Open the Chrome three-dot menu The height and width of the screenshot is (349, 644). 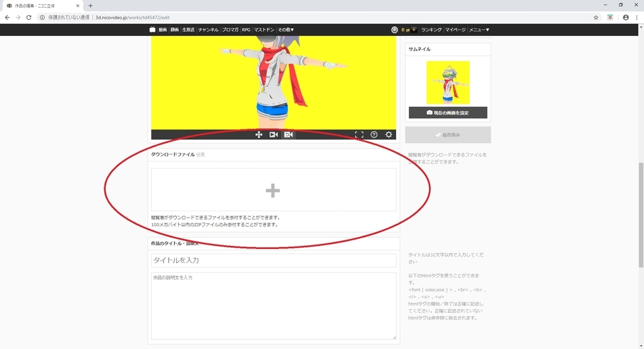(636, 17)
